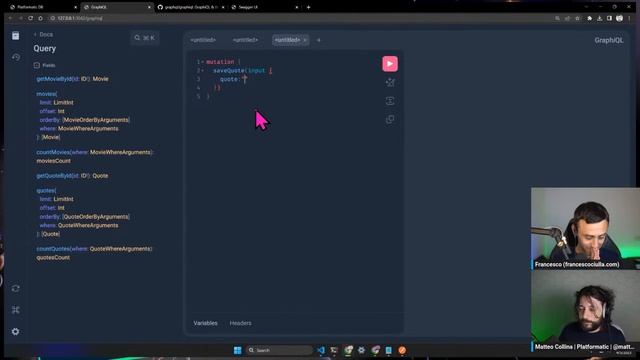Open the browser extensions puzzle icon
This screenshot has height=360, width=640.
(x=589, y=18)
